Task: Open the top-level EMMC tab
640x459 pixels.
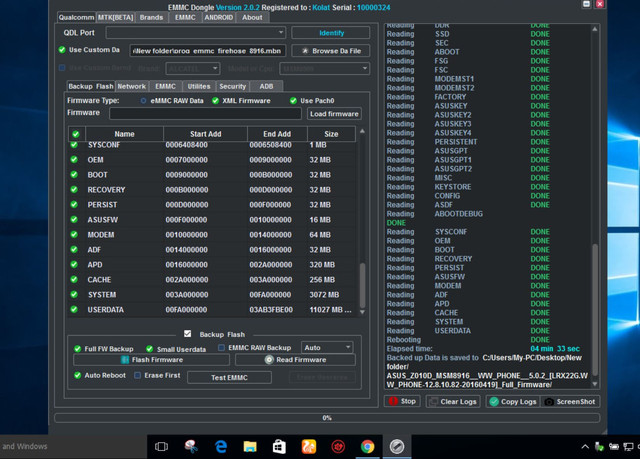Action: point(185,17)
